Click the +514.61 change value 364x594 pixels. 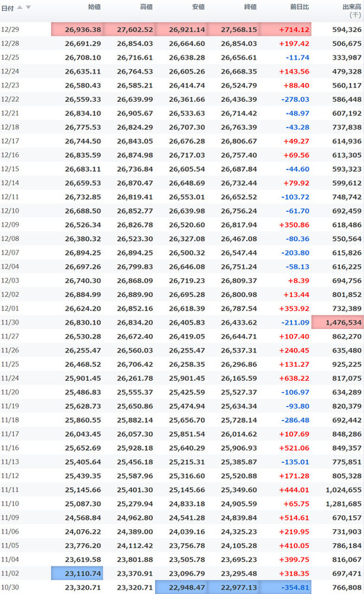(294, 518)
